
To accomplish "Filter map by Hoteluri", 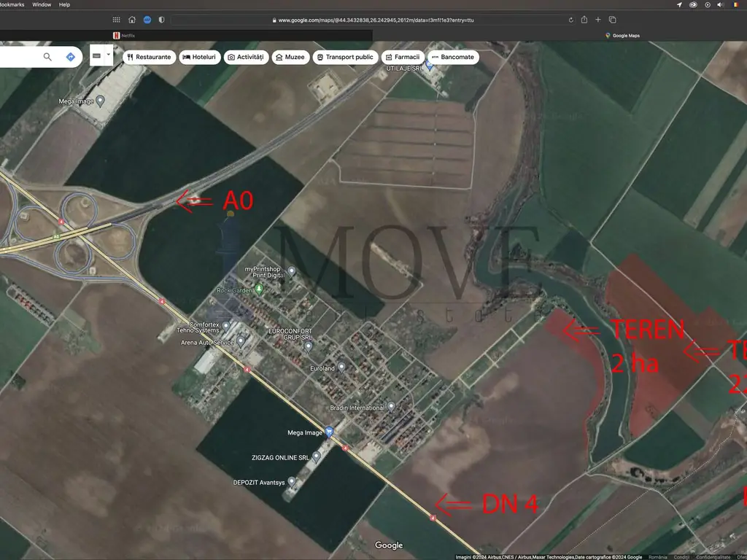I will point(200,57).
